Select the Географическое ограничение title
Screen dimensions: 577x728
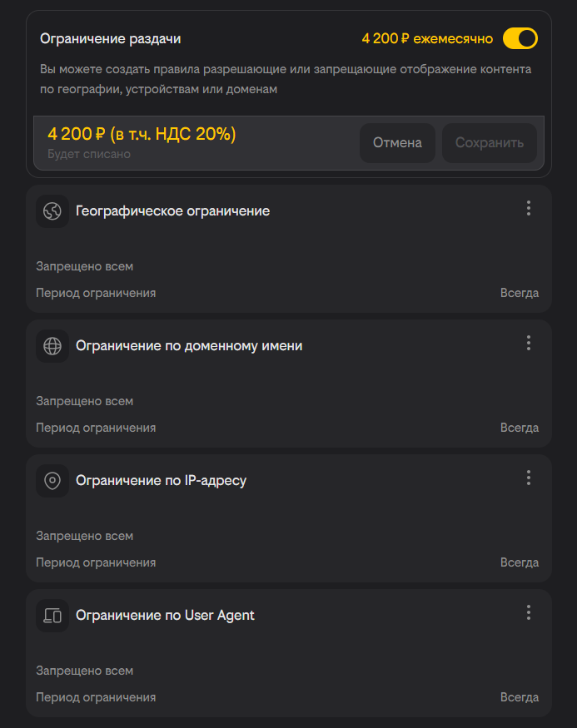172,211
